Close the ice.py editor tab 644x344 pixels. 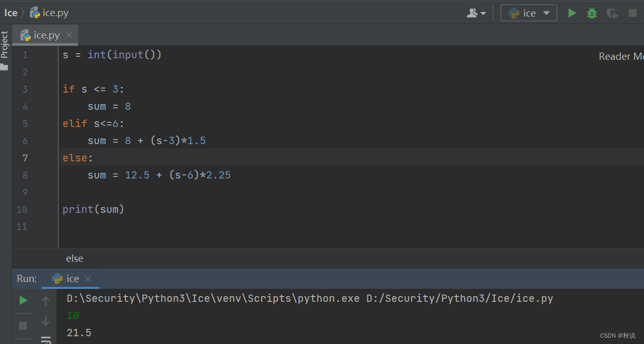pyautogui.click(x=69, y=35)
